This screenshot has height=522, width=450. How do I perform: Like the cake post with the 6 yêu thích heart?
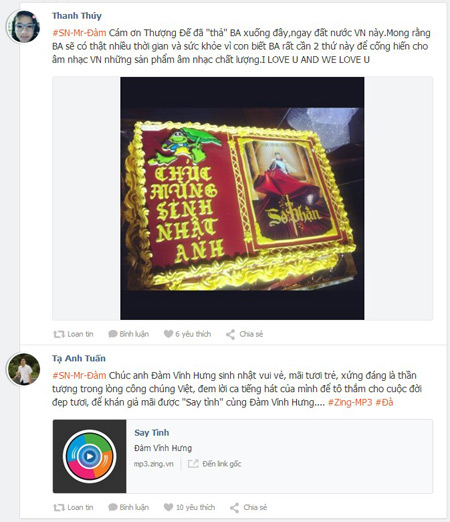[168, 334]
